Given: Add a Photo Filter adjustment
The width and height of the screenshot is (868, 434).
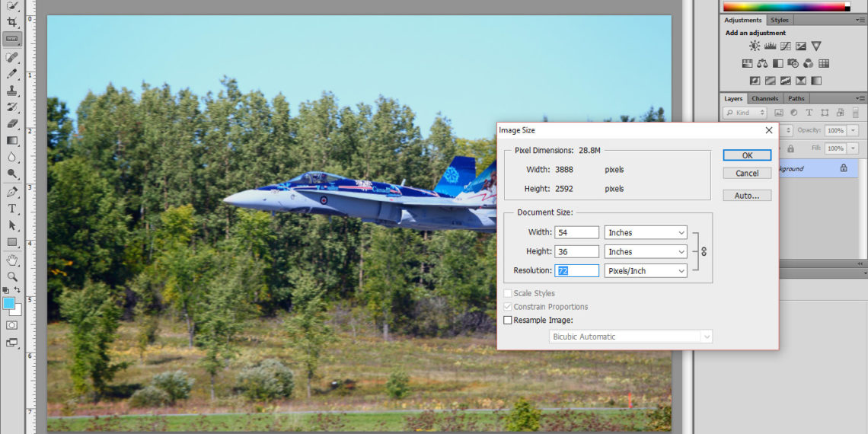Looking at the screenshot, I should (793, 63).
